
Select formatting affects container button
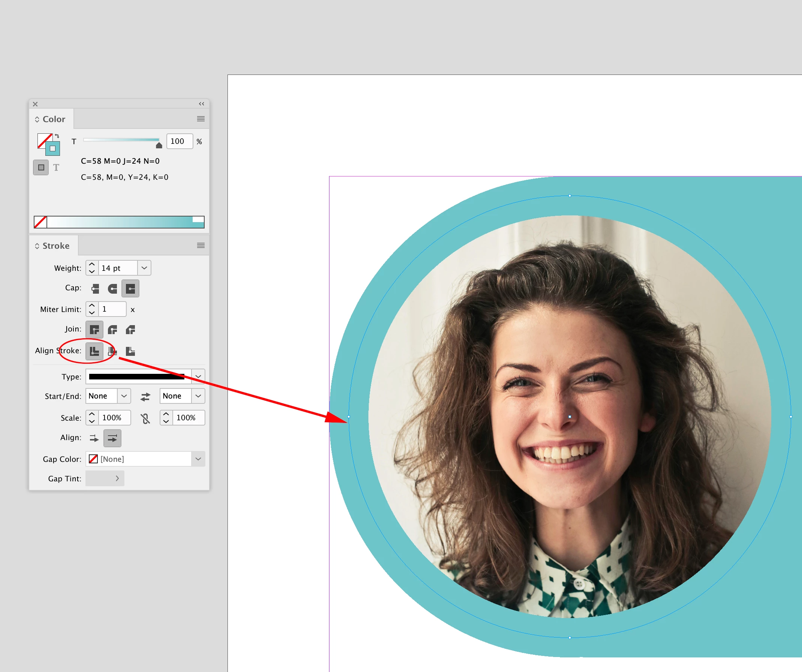click(41, 167)
